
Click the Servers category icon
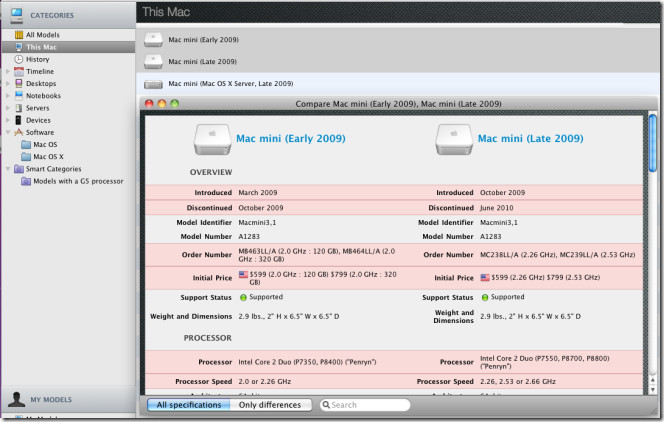tap(19, 108)
